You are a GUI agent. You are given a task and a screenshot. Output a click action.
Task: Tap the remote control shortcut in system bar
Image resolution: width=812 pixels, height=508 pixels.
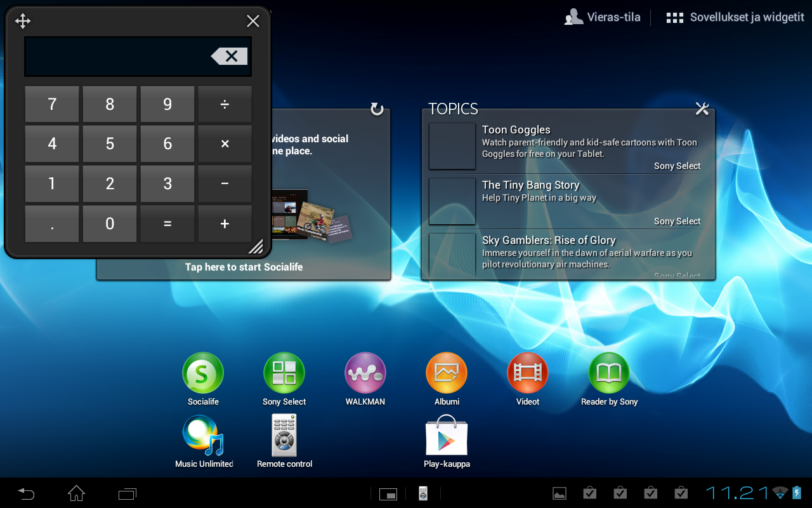(423, 493)
